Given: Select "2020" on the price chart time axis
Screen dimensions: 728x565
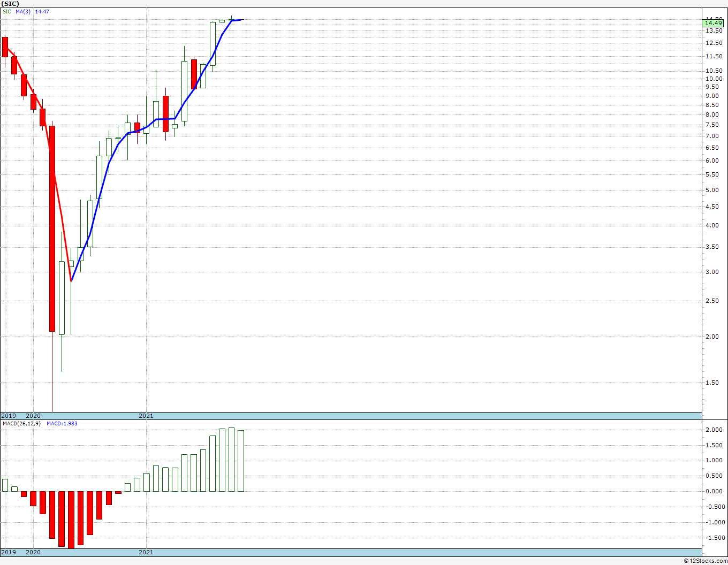Looking at the screenshot, I should pyautogui.click(x=33, y=416).
